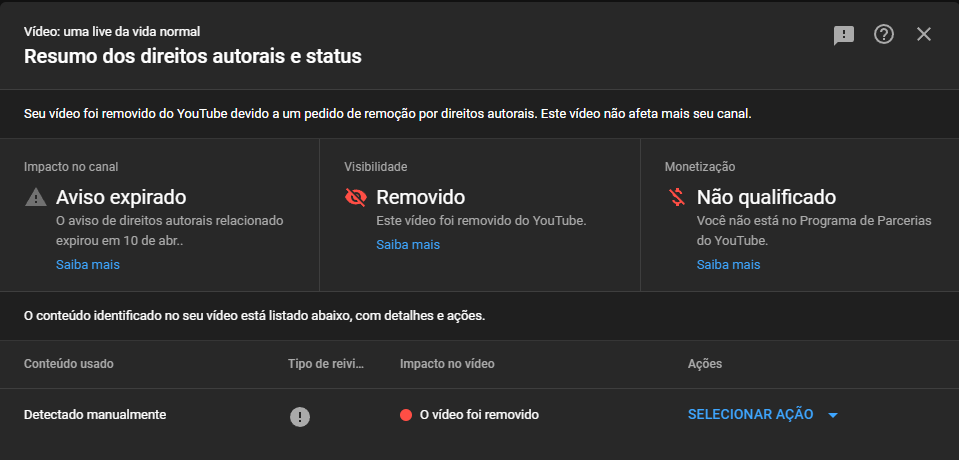Click the dialog title Resumo dos direitos autorais
The height and width of the screenshot is (460, 959).
[193, 56]
